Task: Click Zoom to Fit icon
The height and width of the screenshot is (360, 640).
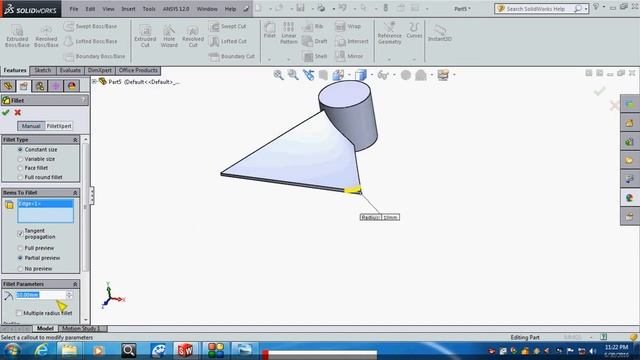Action: [278, 75]
